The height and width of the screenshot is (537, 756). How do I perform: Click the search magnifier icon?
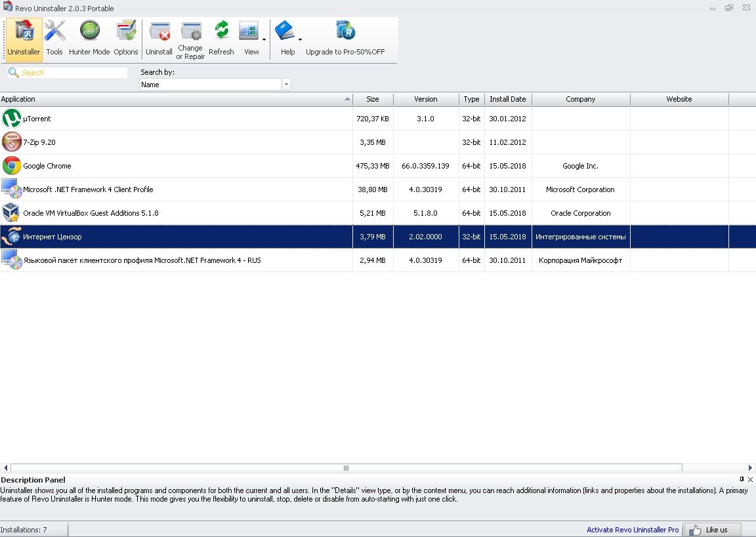tap(14, 72)
